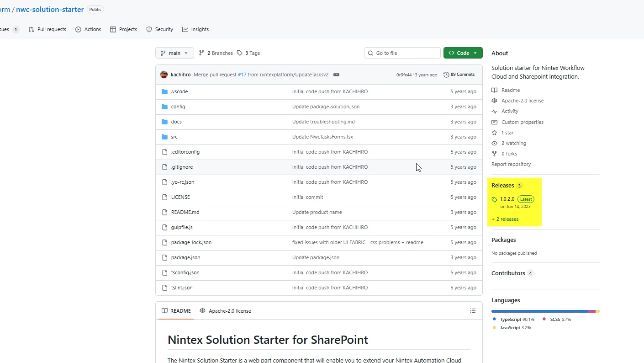The width and height of the screenshot is (644, 363).
Task: Click Report repository link
Action: (x=511, y=164)
